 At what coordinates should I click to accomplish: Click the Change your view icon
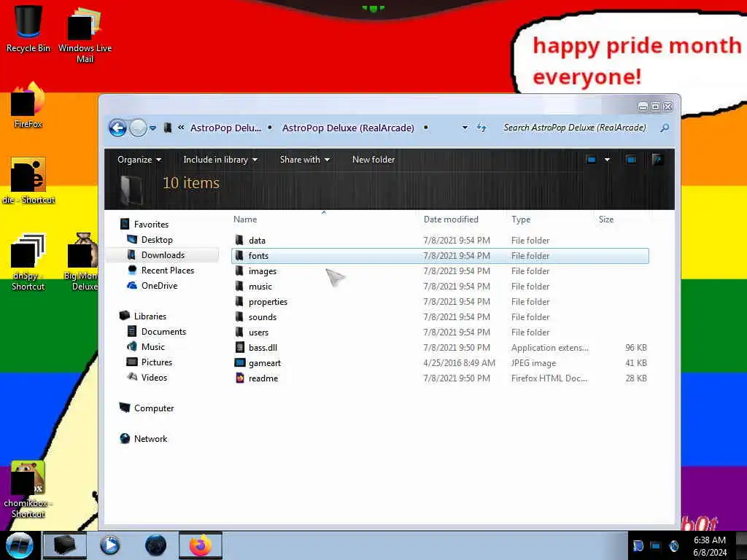pos(591,160)
